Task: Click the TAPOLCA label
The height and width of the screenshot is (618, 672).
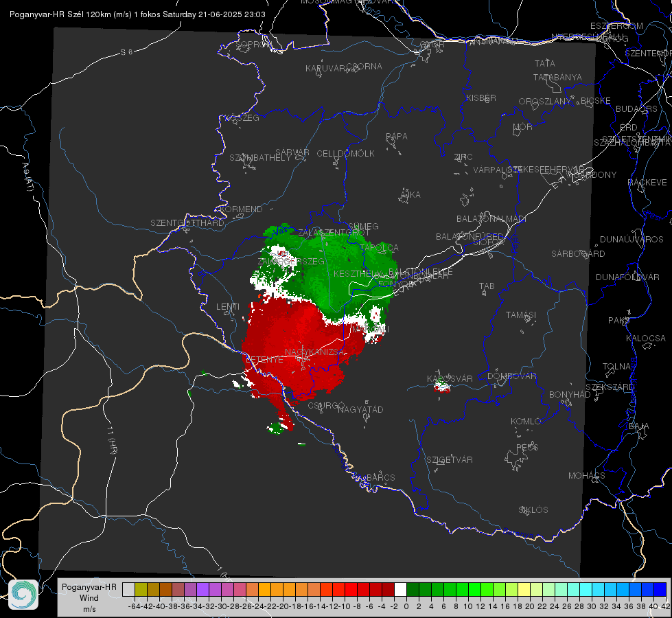Action: pos(380,248)
